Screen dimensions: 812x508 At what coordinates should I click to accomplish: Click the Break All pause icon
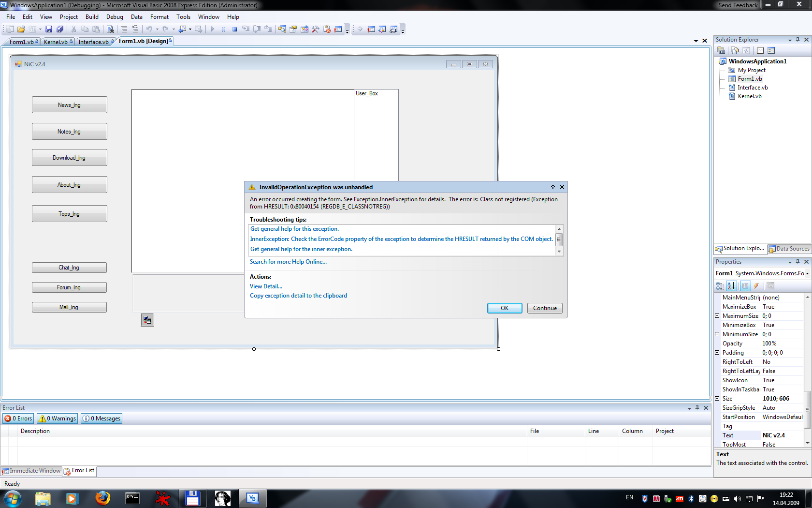coord(223,29)
